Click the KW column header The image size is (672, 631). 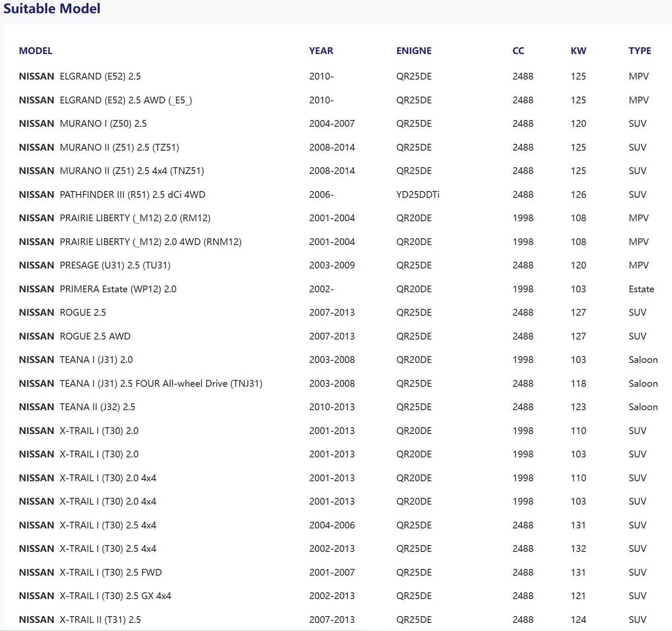578,51
